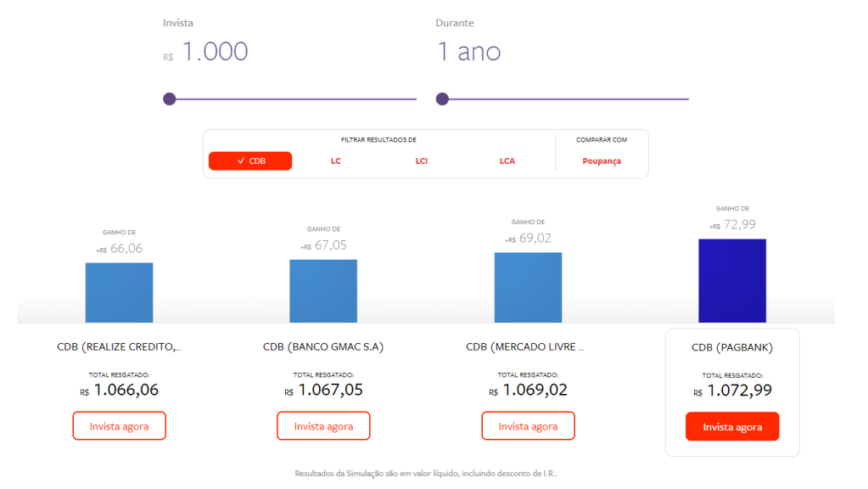Screen dimensions: 868x489
Task: Click the investment amount slider handle
Action: pyautogui.click(x=170, y=99)
